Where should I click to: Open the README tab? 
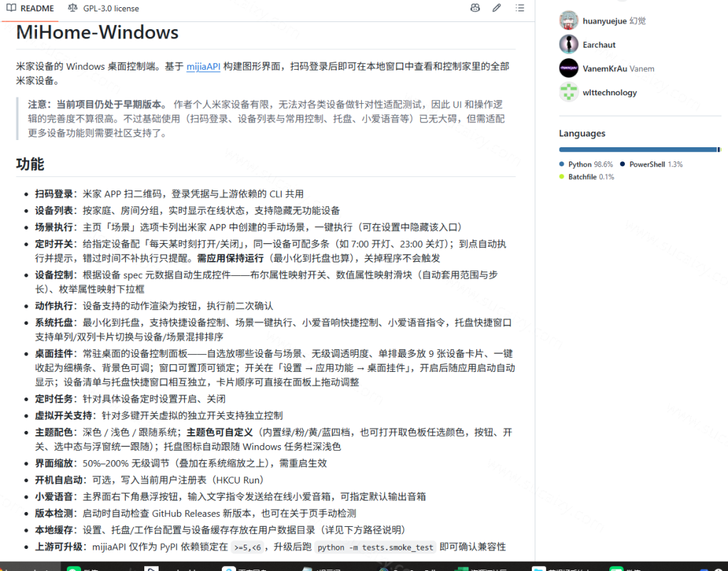30,9
